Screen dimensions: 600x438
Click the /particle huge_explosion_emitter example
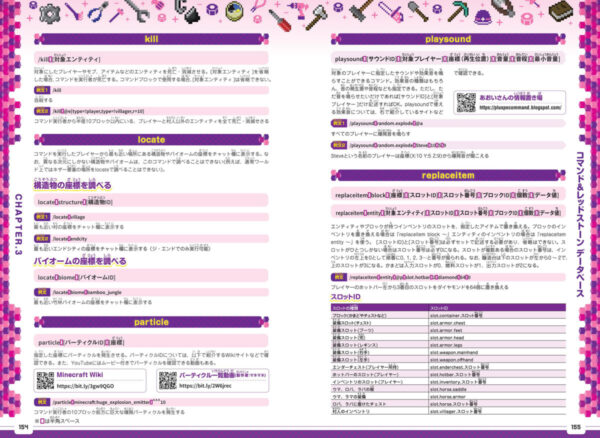pyautogui.click(x=151, y=402)
